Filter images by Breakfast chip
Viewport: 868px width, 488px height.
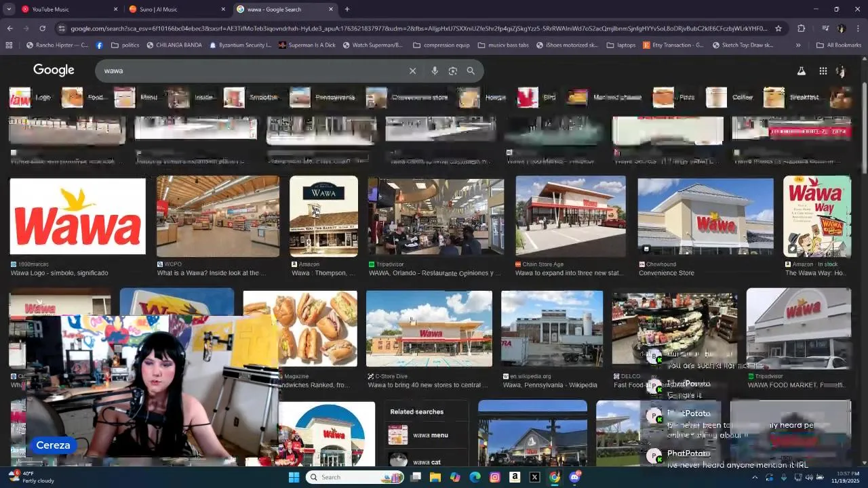[791, 98]
